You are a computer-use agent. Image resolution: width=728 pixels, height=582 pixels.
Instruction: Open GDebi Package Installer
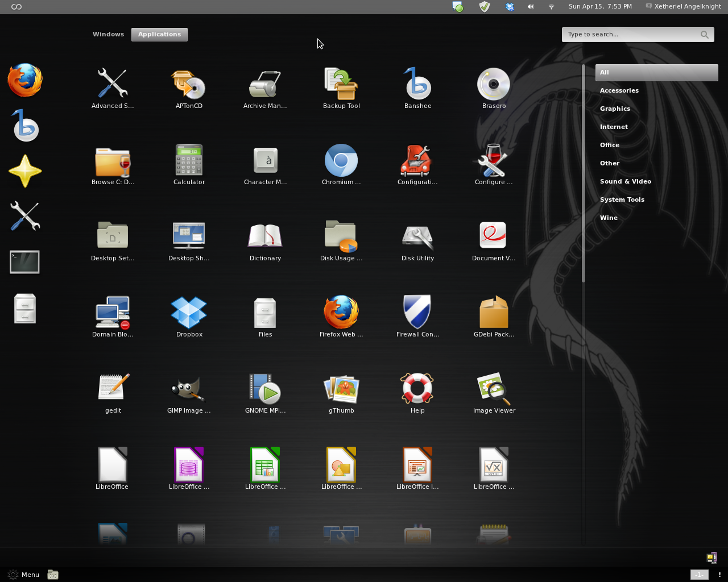(x=494, y=311)
